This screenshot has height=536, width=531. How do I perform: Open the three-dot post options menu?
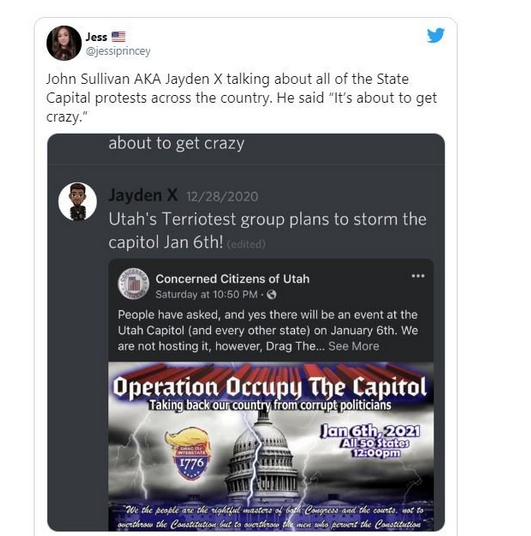pyautogui.click(x=418, y=276)
